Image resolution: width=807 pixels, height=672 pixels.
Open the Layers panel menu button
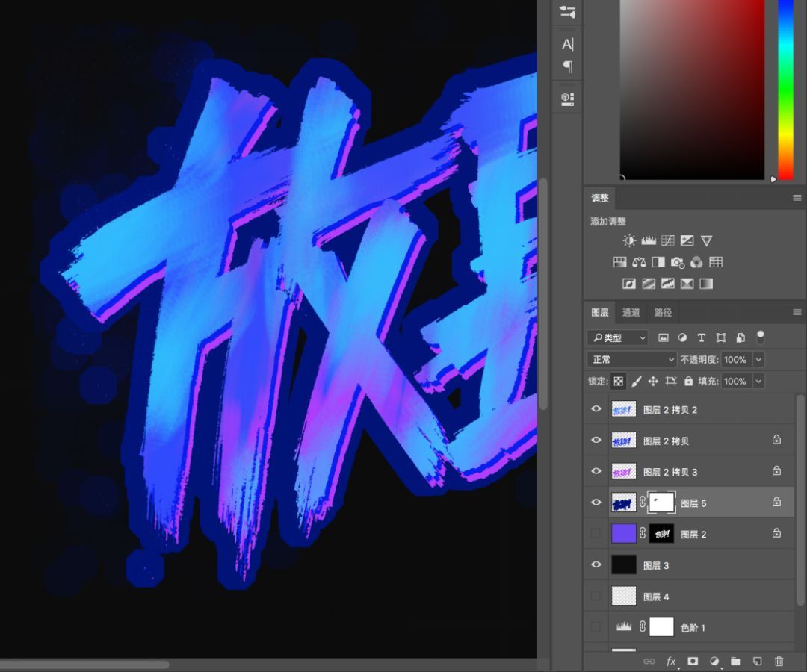tap(797, 312)
